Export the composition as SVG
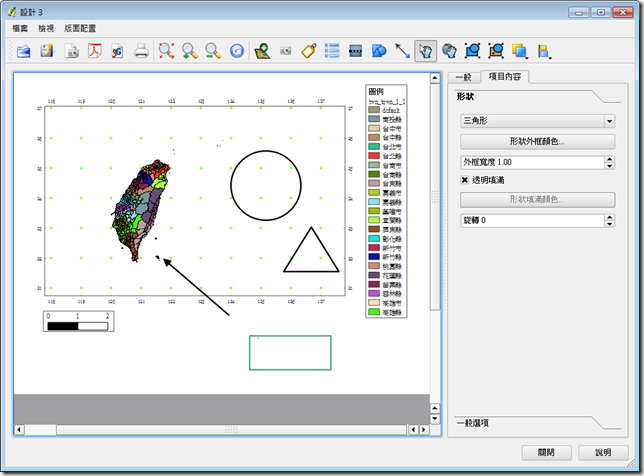Viewport: 644px width, 476px height. coord(117,51)
